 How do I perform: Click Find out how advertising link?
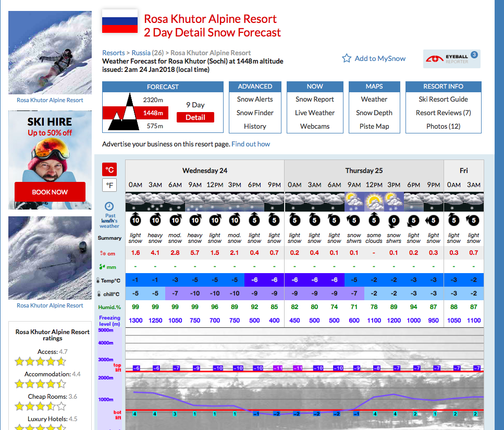(x=251, y=144)
